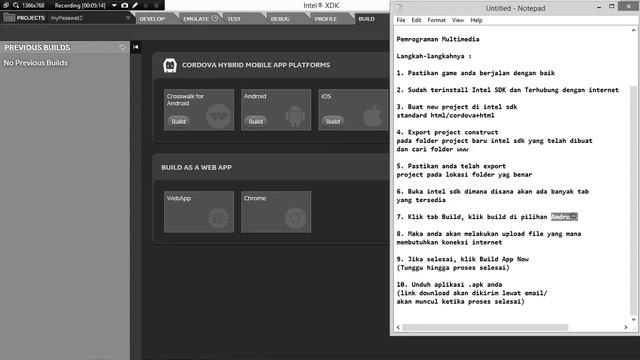Click line '10. Unduh aplikasi .apk anda'

coord(449,284)
